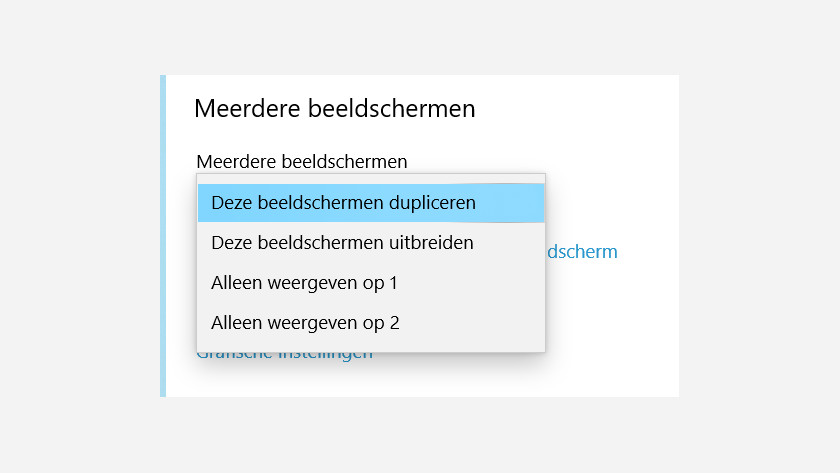This screenshot has height=473, width=840.
Task: Show image only on display 2
Action: (x=371, y=323)
